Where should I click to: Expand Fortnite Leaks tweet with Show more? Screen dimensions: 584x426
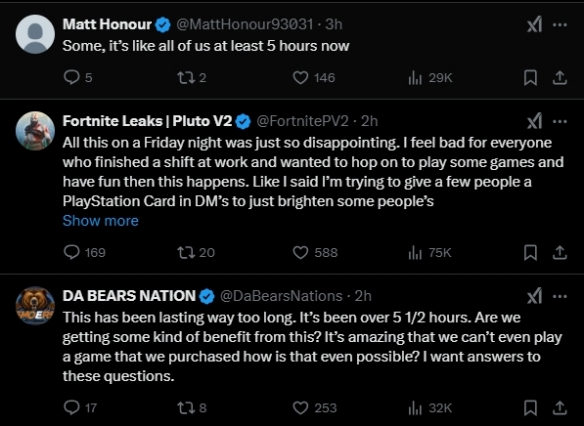coord(101,221)
